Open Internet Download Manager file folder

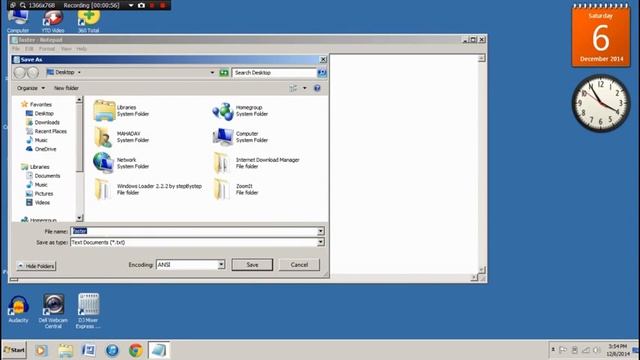256,163
